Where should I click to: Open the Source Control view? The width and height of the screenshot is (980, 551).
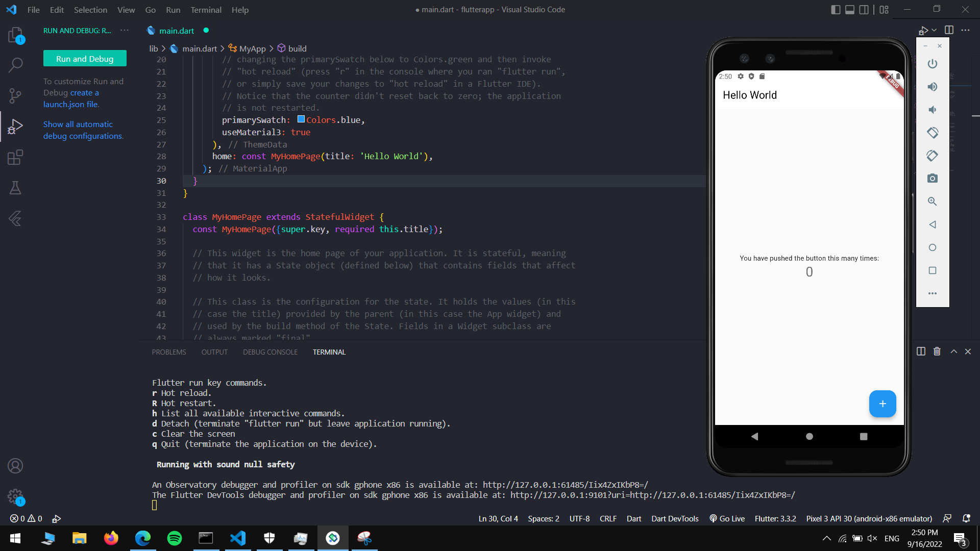tap(15, 96)
